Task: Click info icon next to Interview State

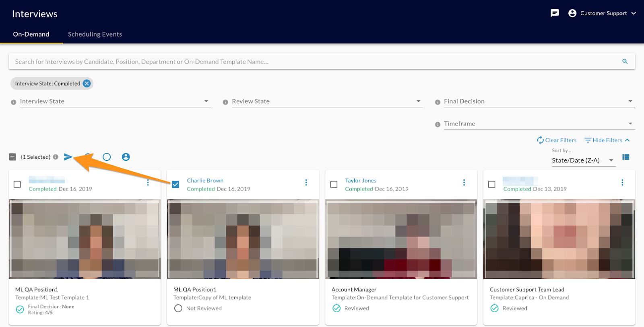Action: pos(14,102)
